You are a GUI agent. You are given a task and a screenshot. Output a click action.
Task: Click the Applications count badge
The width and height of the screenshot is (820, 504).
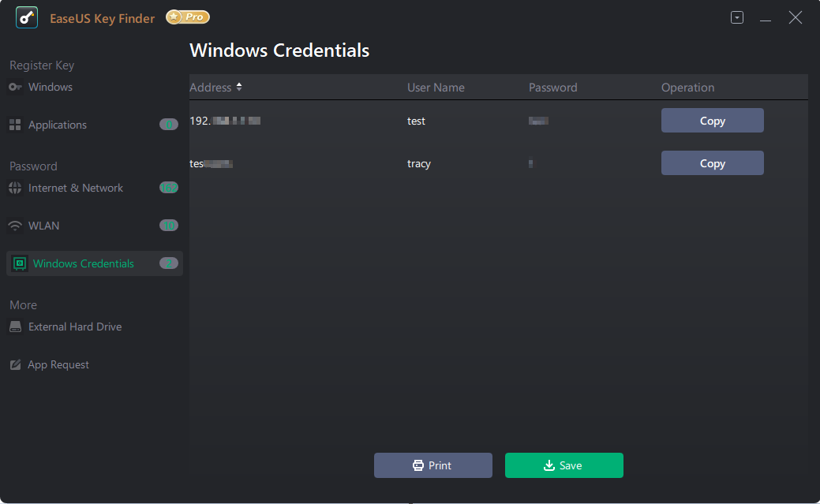tap(169, 125)
